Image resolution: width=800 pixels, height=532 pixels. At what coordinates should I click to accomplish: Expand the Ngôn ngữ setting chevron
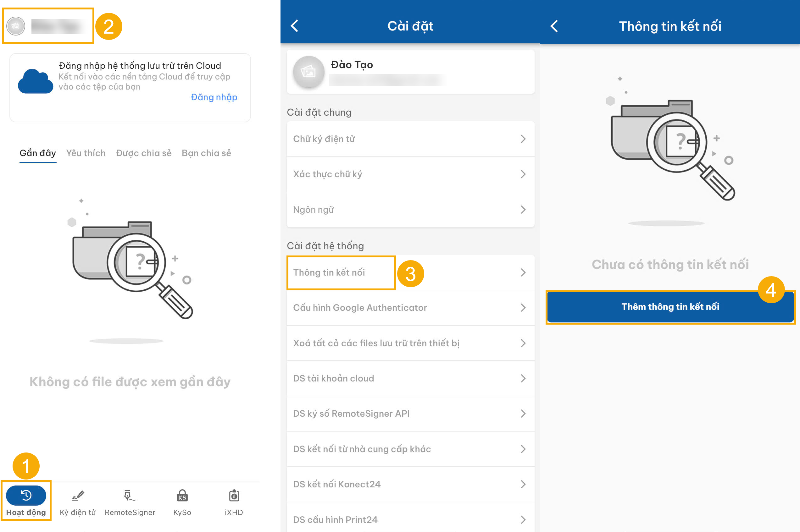523,210
